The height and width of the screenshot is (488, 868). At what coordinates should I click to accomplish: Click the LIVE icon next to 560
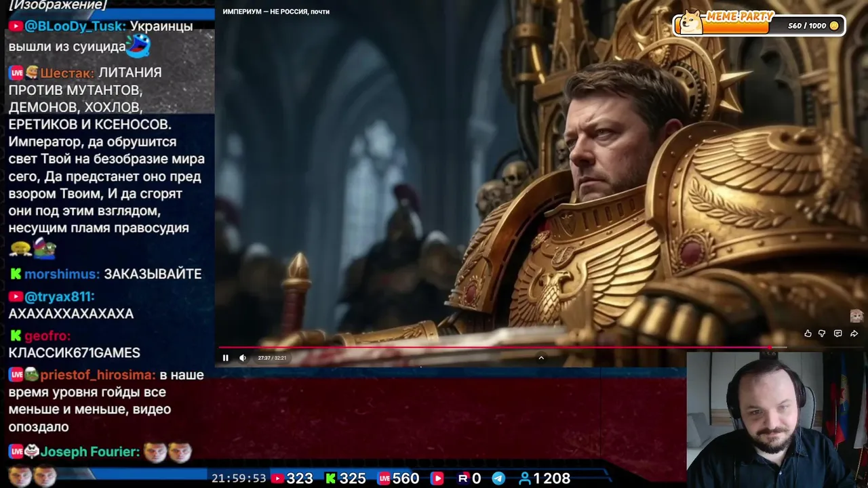pyautogui.click(x=384, y=479)
